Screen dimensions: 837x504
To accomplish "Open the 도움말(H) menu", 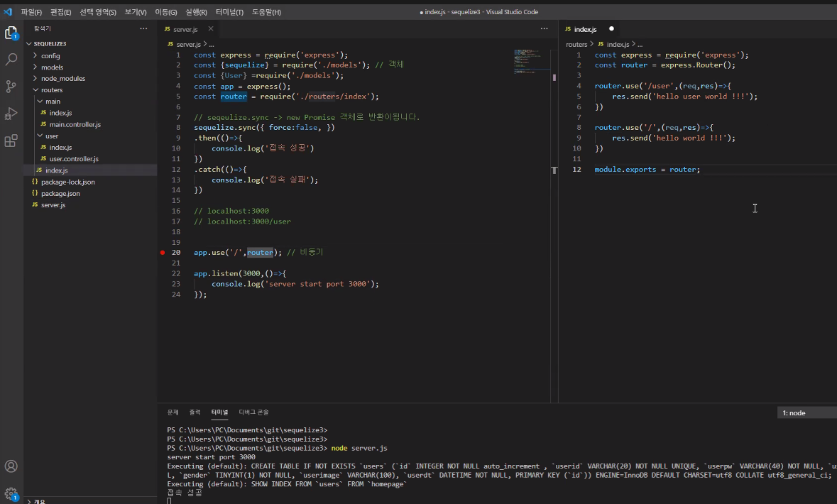I will (266, 12).
